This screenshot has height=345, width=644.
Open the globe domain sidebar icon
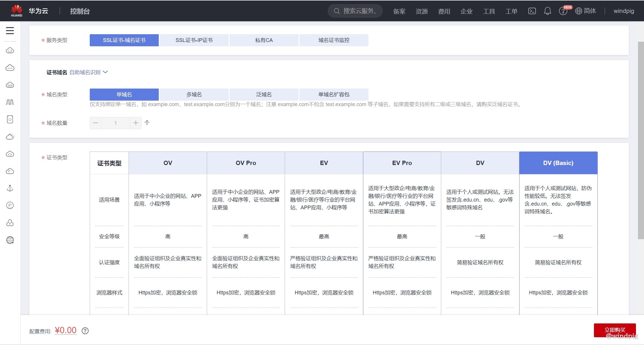(x=10, y=240)
